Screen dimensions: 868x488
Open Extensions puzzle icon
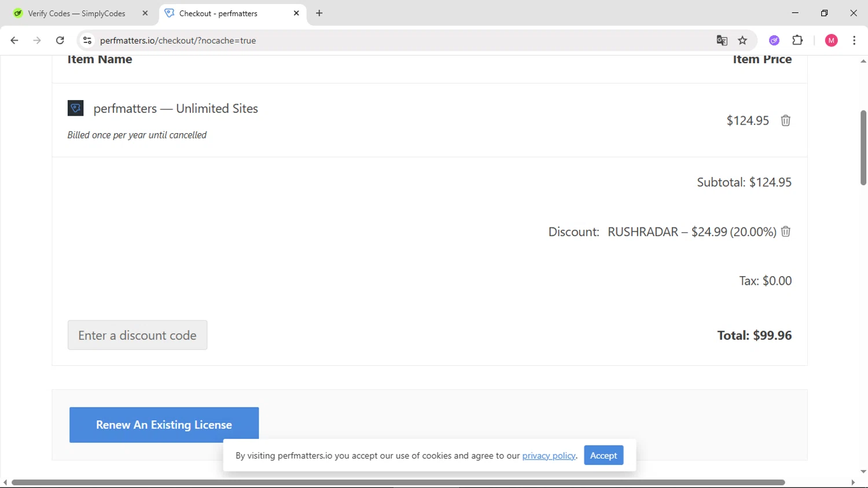pos(798,41)
